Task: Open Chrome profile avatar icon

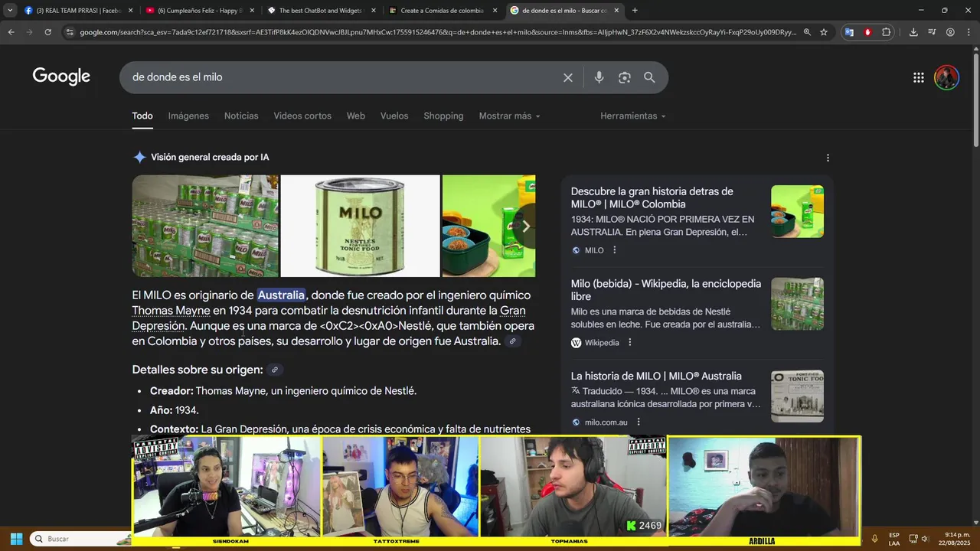Action: point(950,32)
